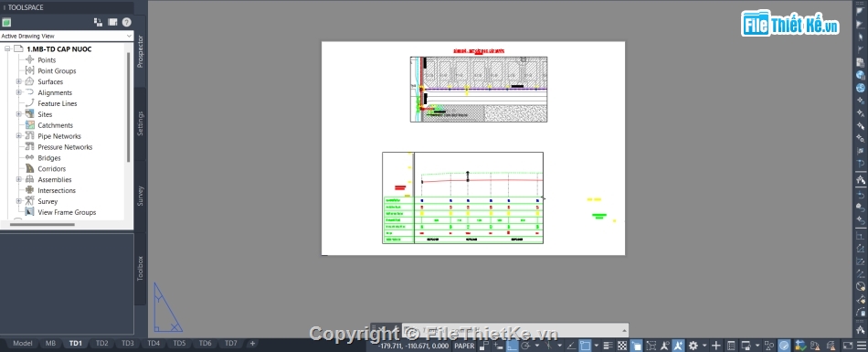
Task: Open the Settings tab in Toolspace
Action: click(x=141, y=123)
